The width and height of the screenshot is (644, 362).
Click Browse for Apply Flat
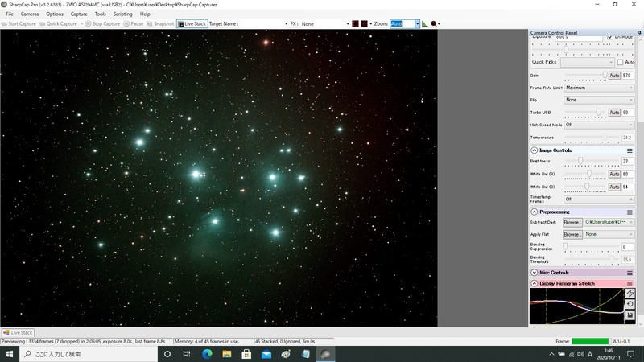[x=572, y=234]
